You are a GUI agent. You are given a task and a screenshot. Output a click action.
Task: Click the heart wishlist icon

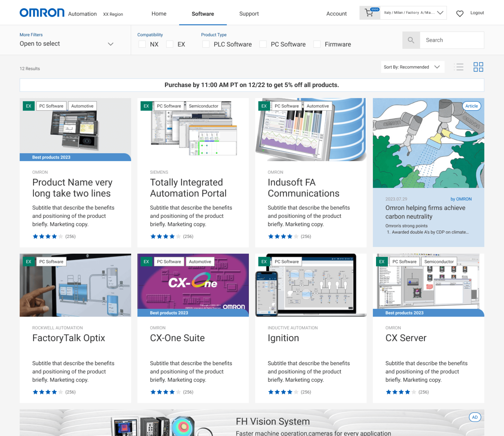459,13
